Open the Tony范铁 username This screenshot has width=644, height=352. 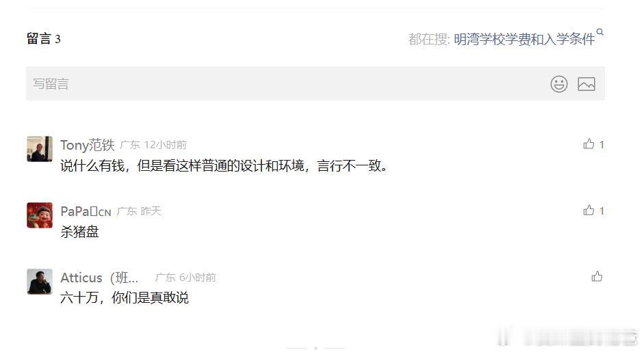point(88,145)
